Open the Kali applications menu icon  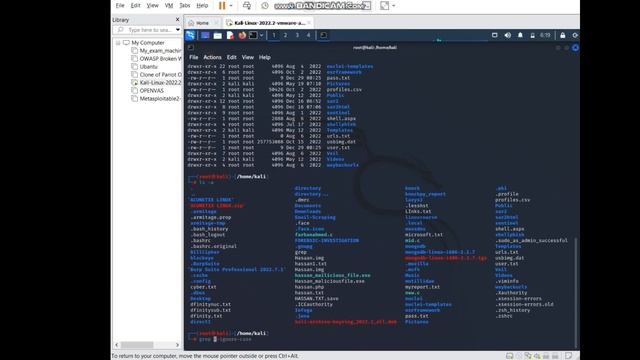click(x=190, y=36)
